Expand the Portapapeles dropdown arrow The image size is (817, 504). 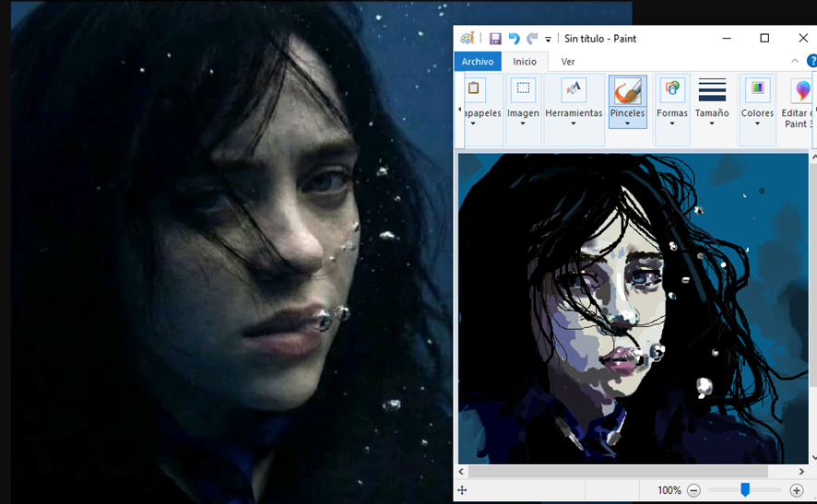click(473, 123)
